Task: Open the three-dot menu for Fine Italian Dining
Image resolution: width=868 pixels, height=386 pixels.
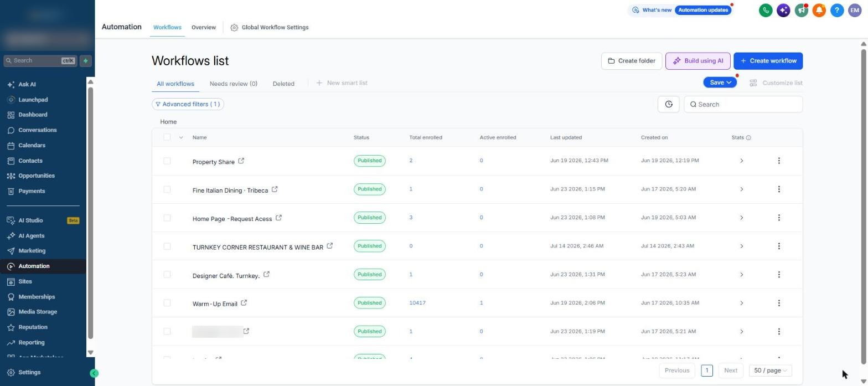Action: pyautogui.click(x=779, y=189)
